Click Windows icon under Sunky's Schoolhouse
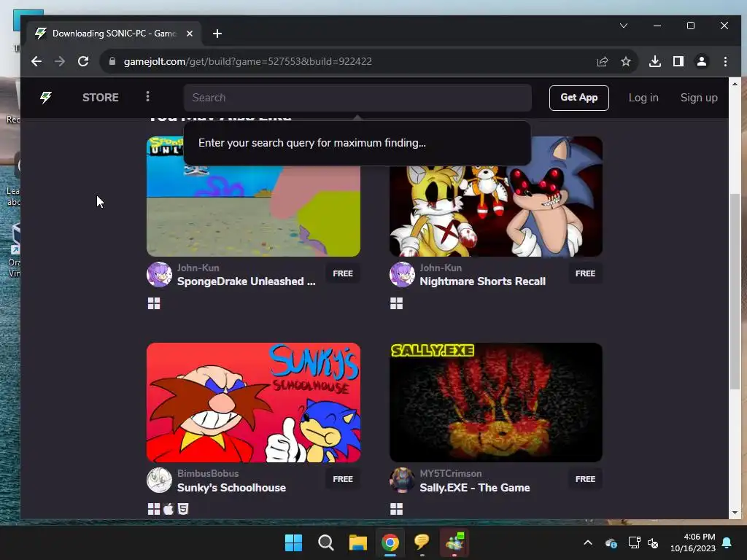This screenshot has width=747, height=560. (154, 509)
